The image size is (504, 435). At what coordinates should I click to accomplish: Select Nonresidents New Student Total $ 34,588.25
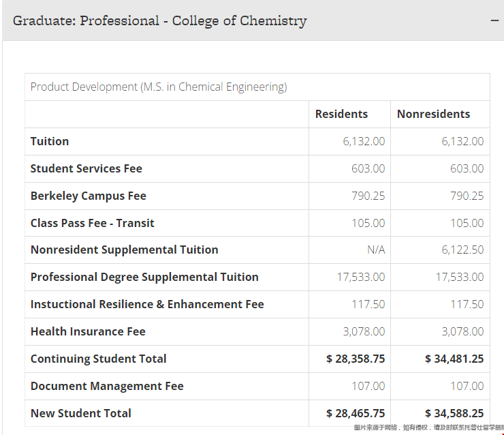[454, 413]
